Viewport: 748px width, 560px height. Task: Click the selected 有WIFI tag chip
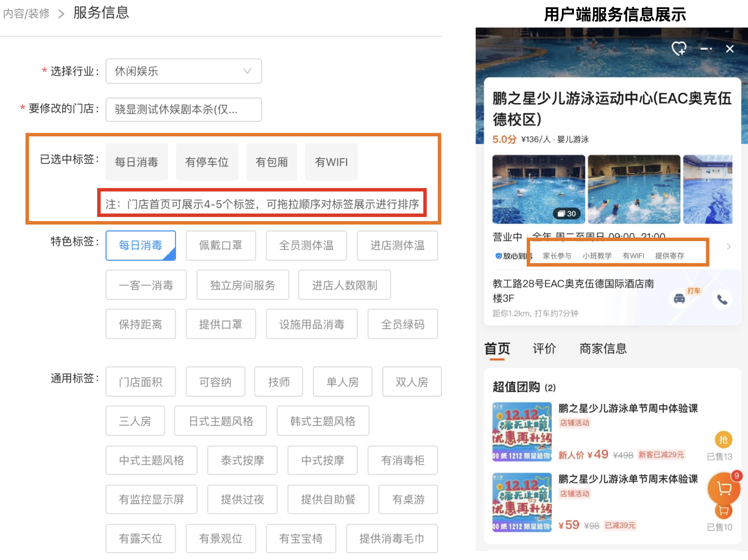pyautogui.click(x=331, y=162)
